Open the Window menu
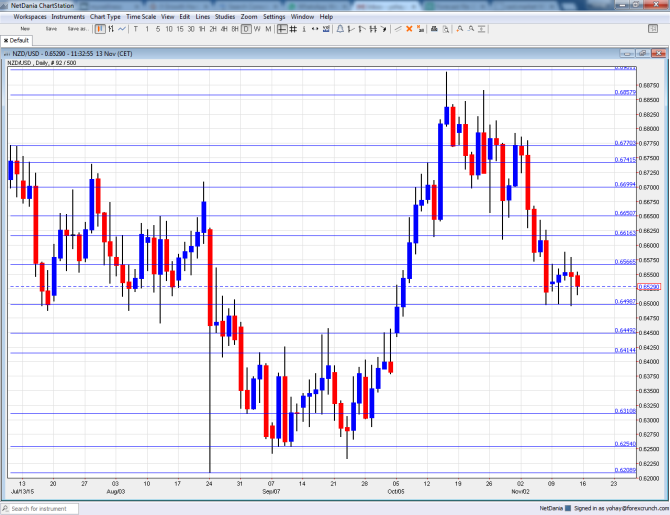This screenshot has height=515, width=670. [302, 17]
